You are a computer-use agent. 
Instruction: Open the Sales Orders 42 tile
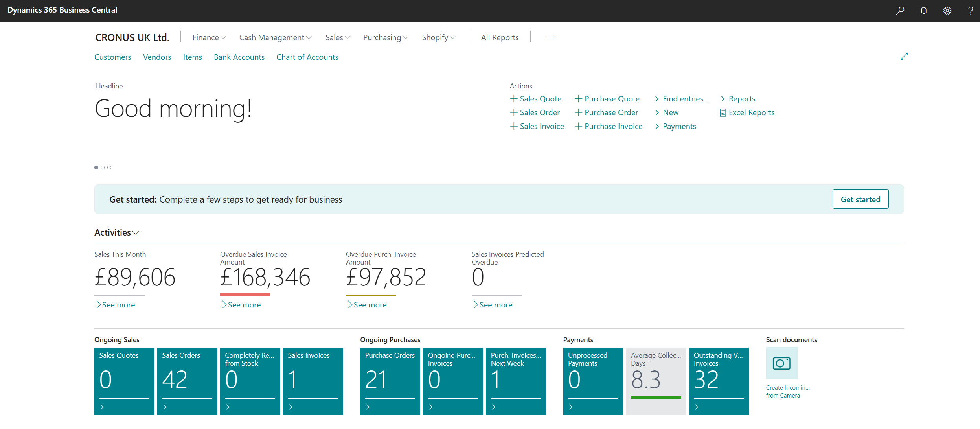(187, 381)
